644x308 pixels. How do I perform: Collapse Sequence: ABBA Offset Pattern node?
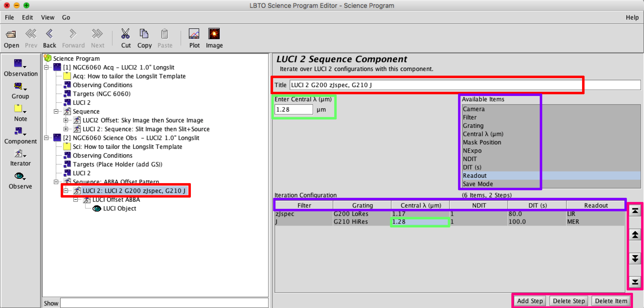[x=56, y=182]
